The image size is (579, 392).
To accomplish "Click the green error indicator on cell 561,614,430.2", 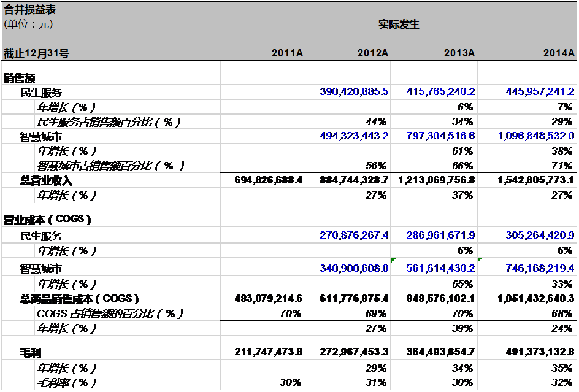I will pos(393,260).
